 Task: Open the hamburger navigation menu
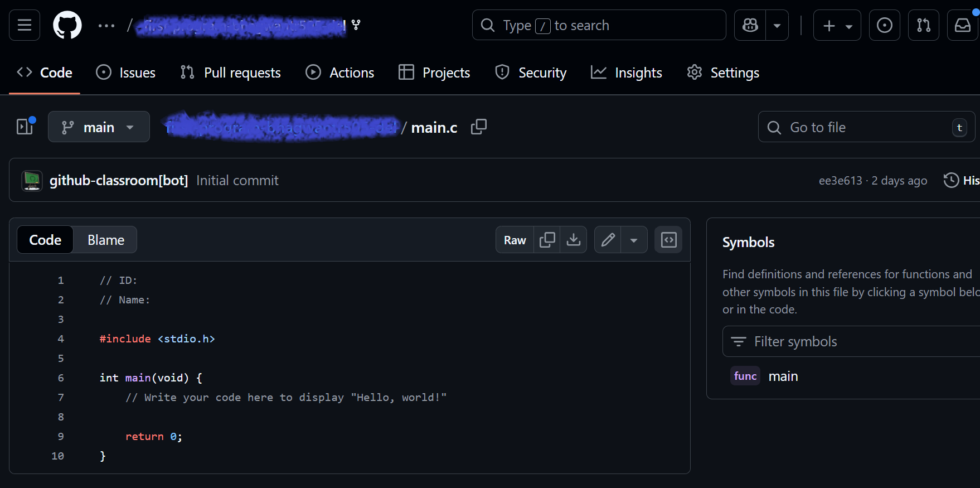pos(25,25)
